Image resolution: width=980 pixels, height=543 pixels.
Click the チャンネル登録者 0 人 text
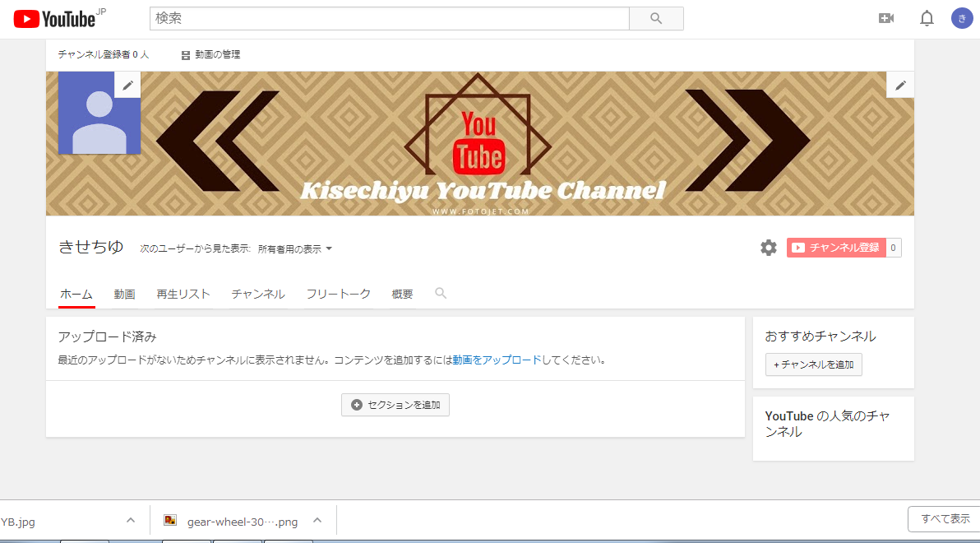pyautogui.click(x=104, y=55)
